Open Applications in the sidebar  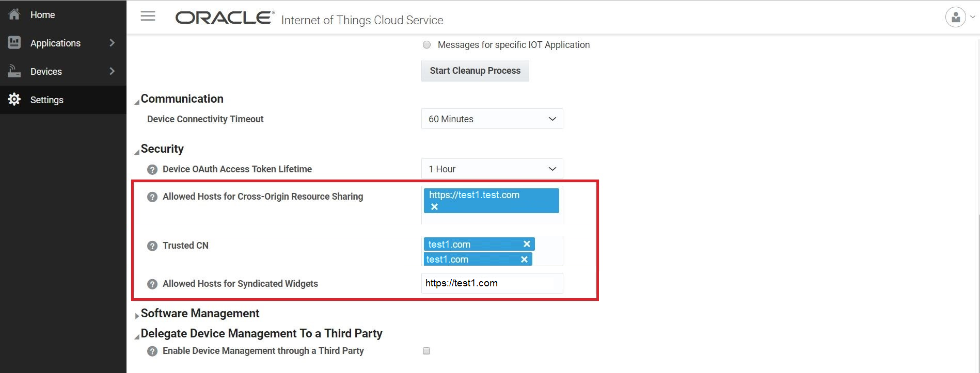[x=56, y=43]
